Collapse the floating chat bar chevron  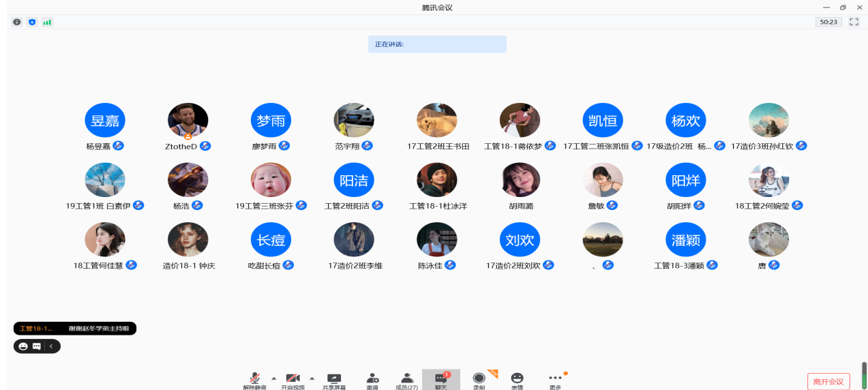[x=51, y=346]
